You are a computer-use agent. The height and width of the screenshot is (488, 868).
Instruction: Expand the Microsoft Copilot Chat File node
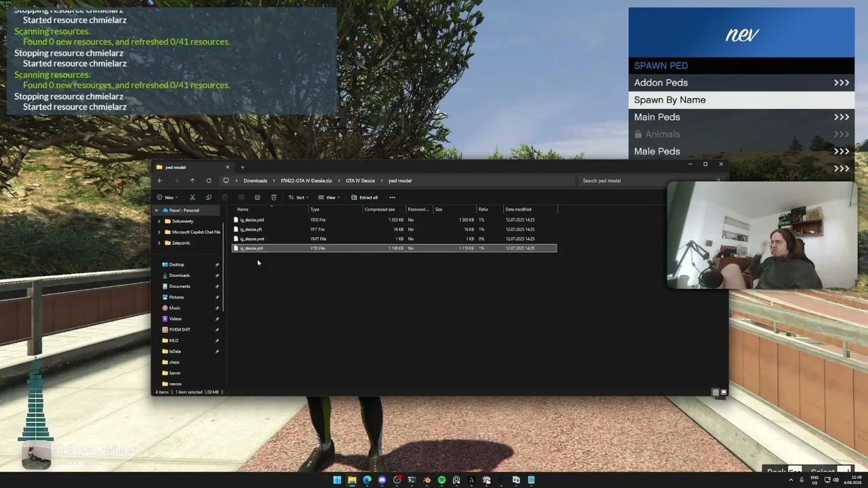click(159, 232)
